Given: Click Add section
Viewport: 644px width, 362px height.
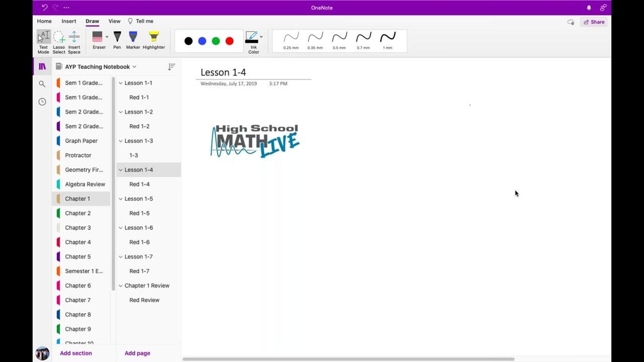Looking at the screenshot, I should click(76, 353).
